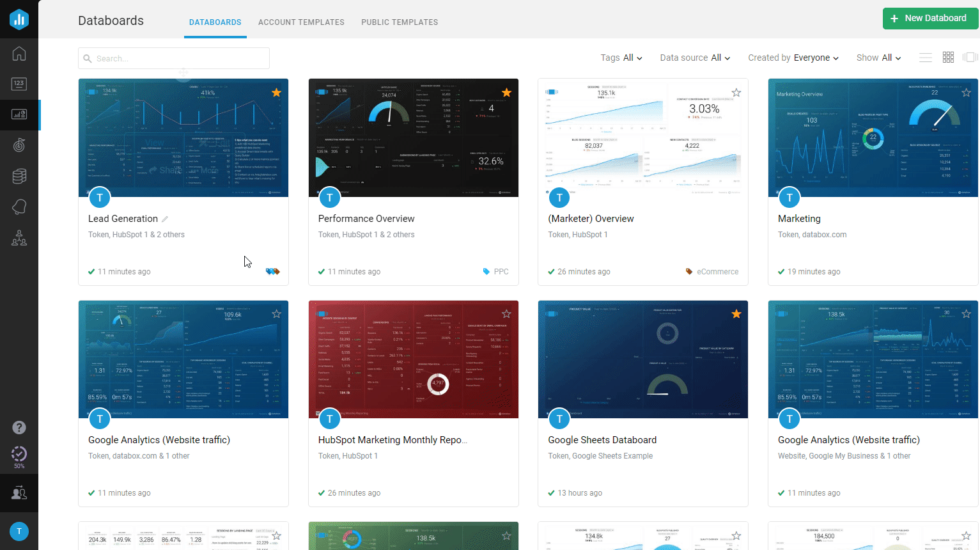Open the Team sidebar icon

coord(19,238)
